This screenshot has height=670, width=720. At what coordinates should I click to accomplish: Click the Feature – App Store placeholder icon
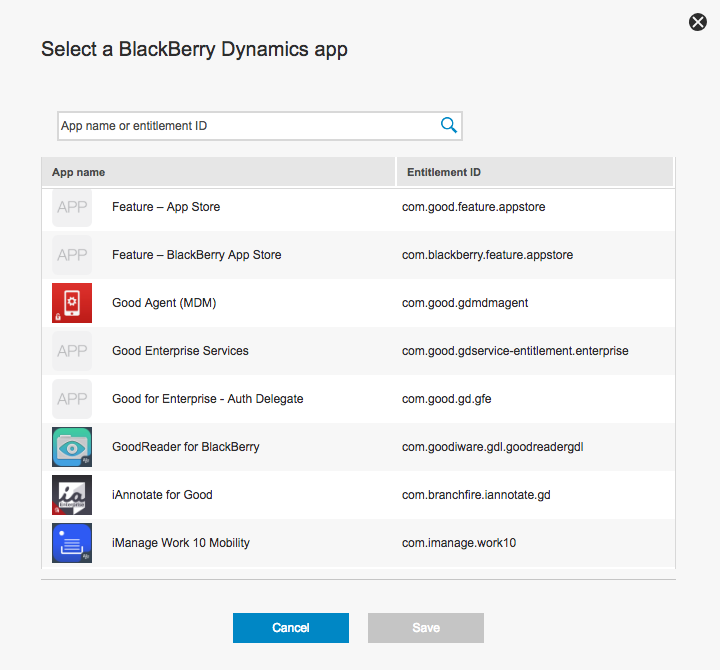coord(72,207)
